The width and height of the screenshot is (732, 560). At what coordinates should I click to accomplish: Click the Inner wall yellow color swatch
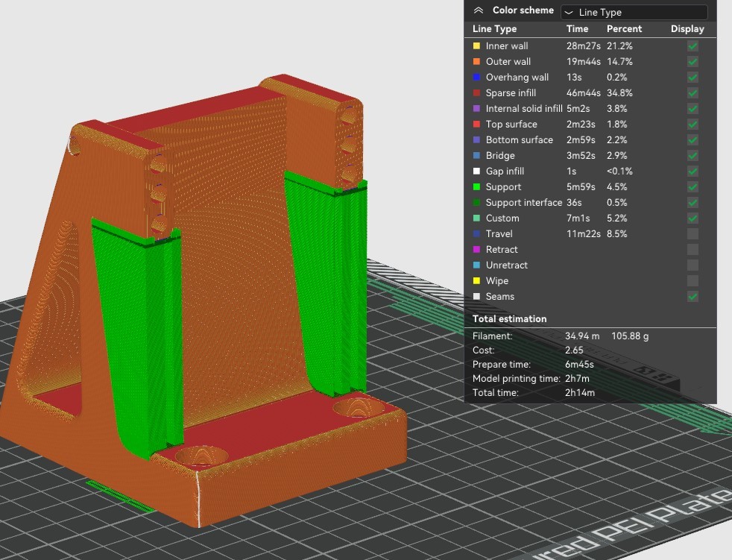pos(477,46)
